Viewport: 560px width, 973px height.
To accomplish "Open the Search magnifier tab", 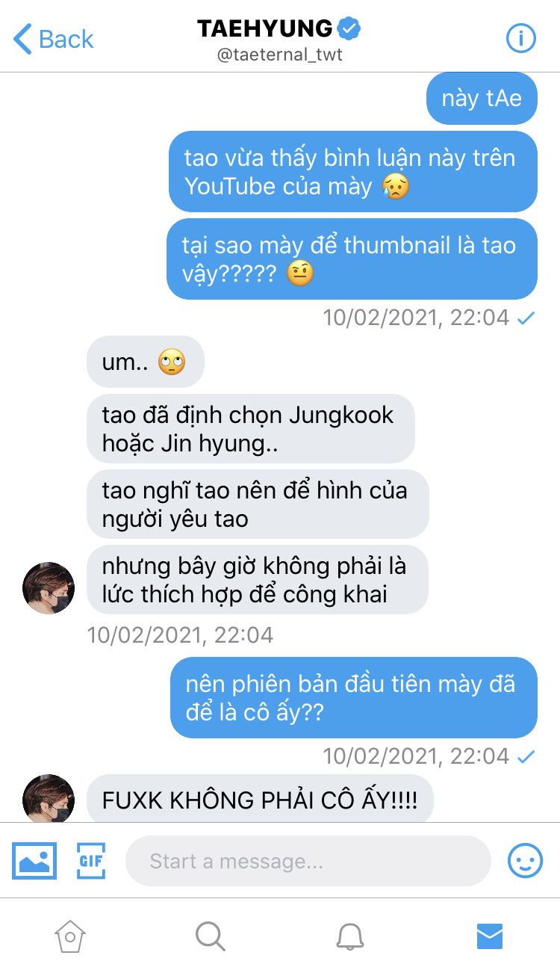I will 210,936.
